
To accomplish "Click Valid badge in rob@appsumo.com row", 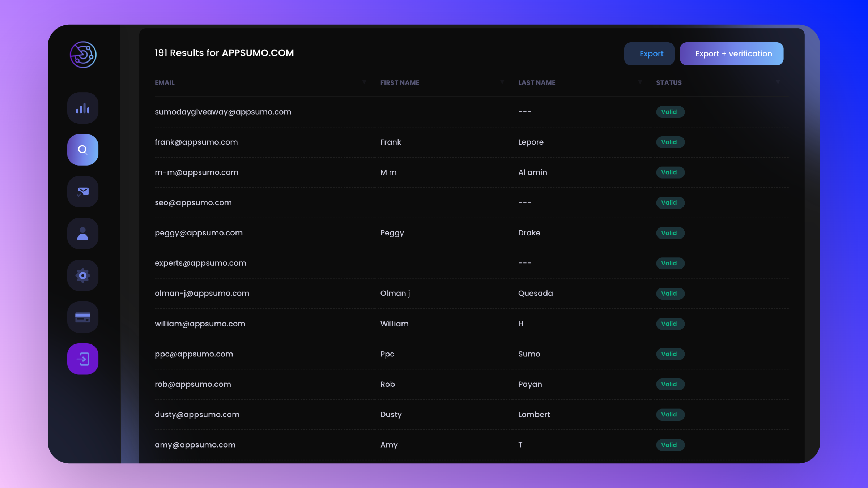I will [x=670, y=385].
